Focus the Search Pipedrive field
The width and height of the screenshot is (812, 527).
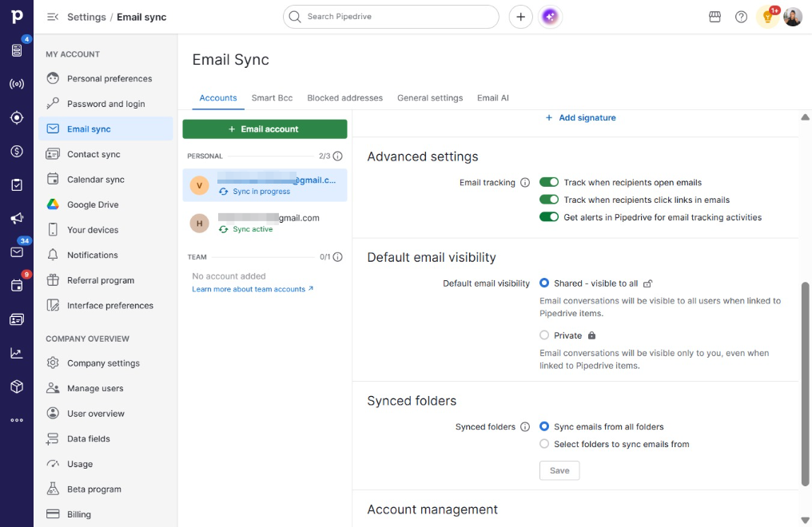coord(391,17)
